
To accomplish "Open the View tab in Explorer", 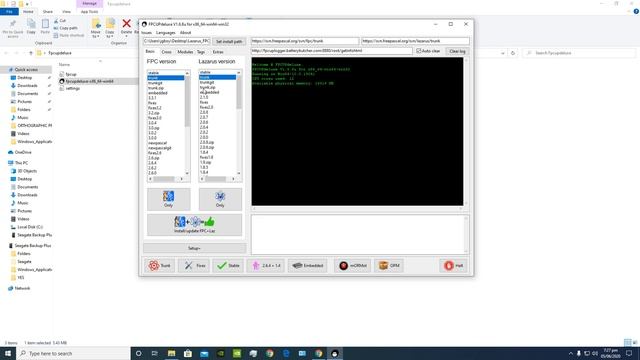I will tap(66, 12).
